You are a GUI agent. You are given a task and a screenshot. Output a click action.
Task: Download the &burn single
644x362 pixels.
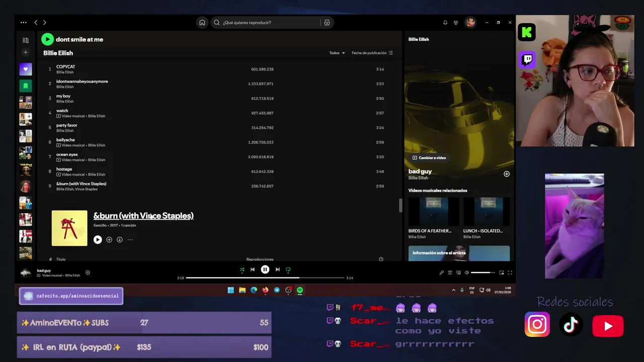tap(120, 240)
